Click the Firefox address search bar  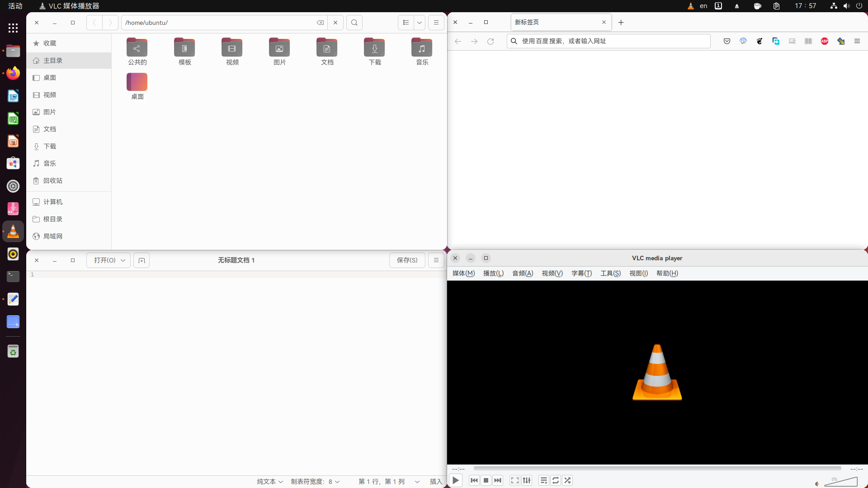pos(609,41)
